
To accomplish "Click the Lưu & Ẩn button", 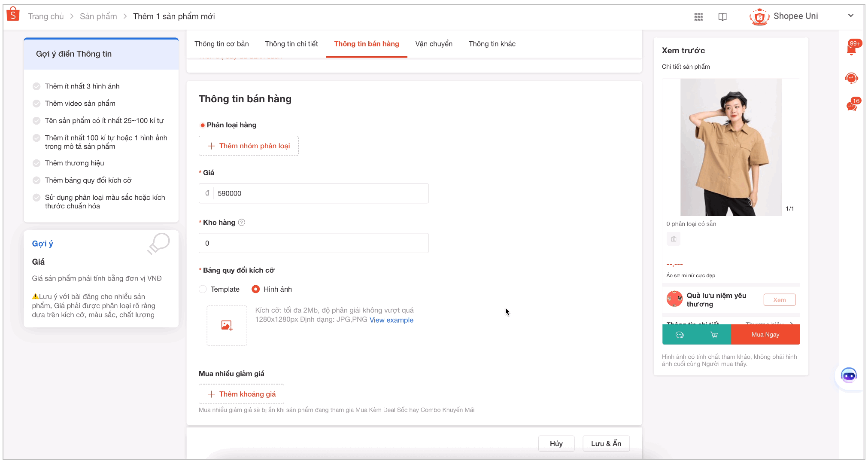I will (606, 443).
